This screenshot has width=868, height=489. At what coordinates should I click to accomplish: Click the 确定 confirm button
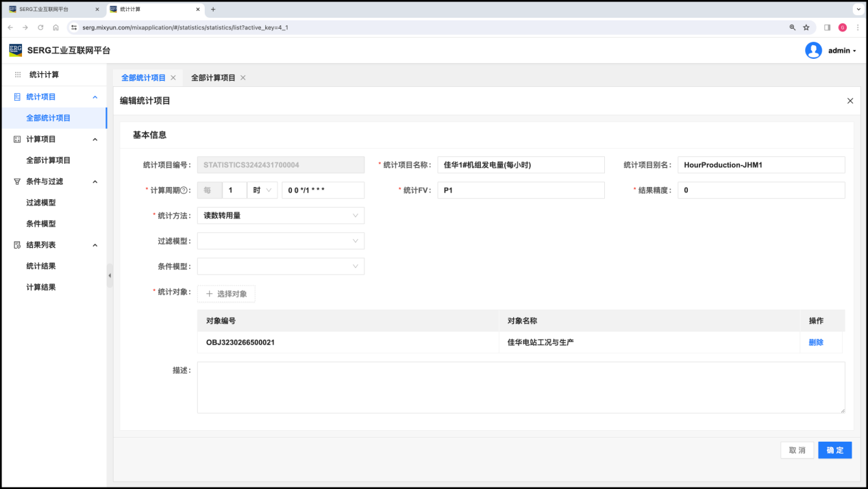tap(834, 450)
